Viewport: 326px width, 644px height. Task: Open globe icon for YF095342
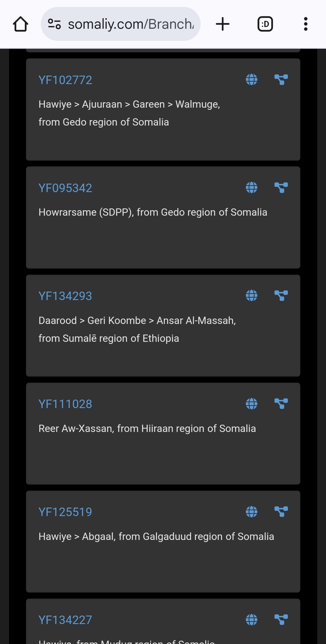click(251, 188)
